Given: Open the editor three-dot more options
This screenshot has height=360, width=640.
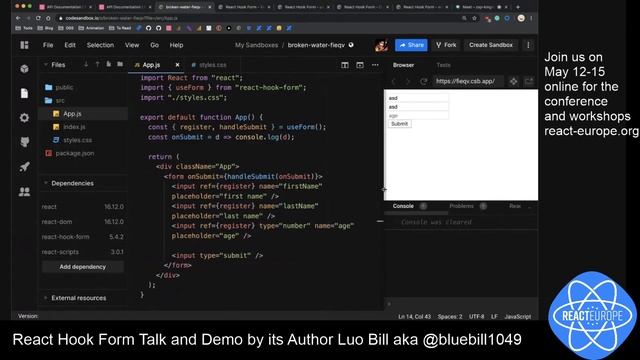Looking at the screenshot, I should [x=375, y=65].
